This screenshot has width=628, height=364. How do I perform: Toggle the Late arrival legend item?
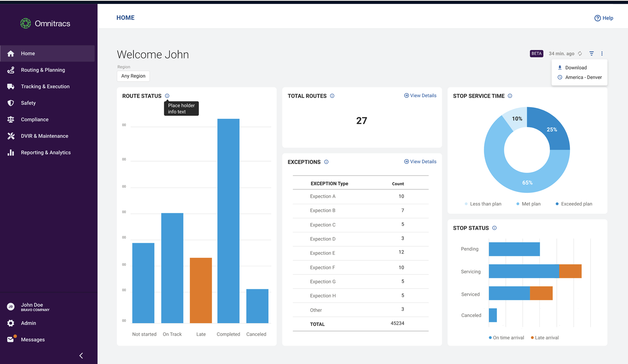click(545, 338)
